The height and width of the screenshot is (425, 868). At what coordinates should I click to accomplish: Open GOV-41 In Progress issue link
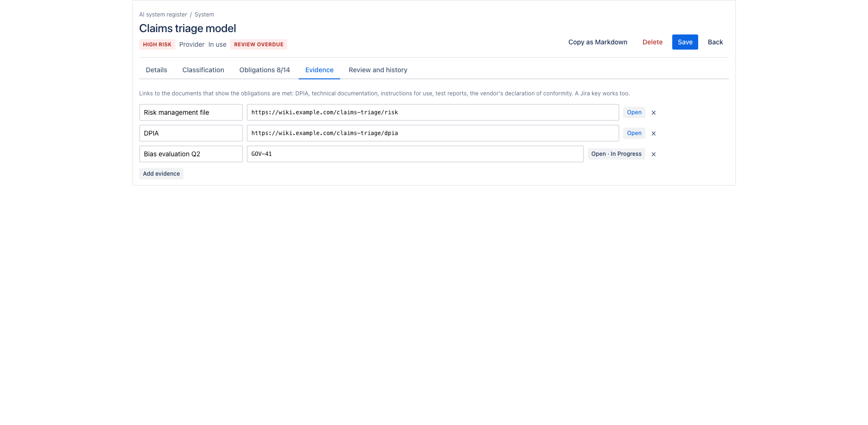pyautogui.click(x=616, y=154)
